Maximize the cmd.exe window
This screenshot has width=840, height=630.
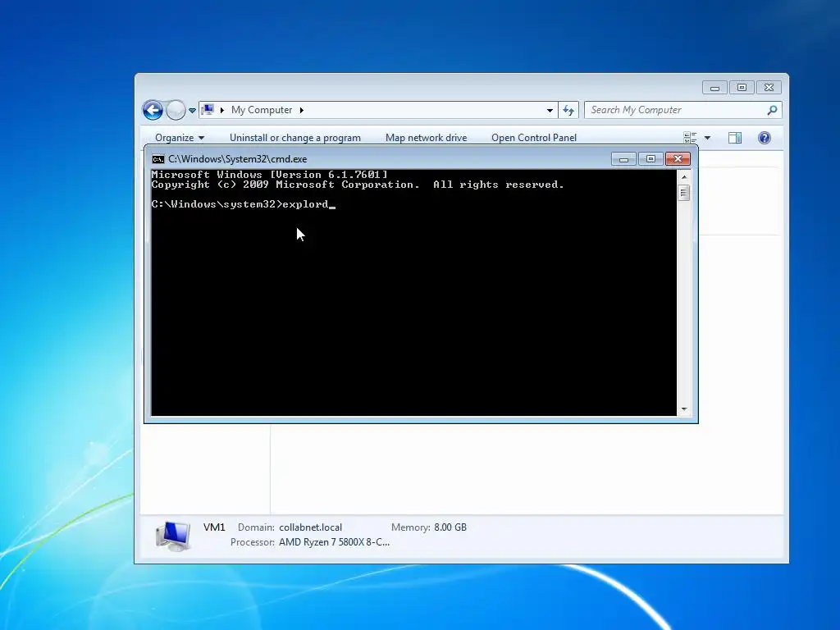tap(651, 159)
